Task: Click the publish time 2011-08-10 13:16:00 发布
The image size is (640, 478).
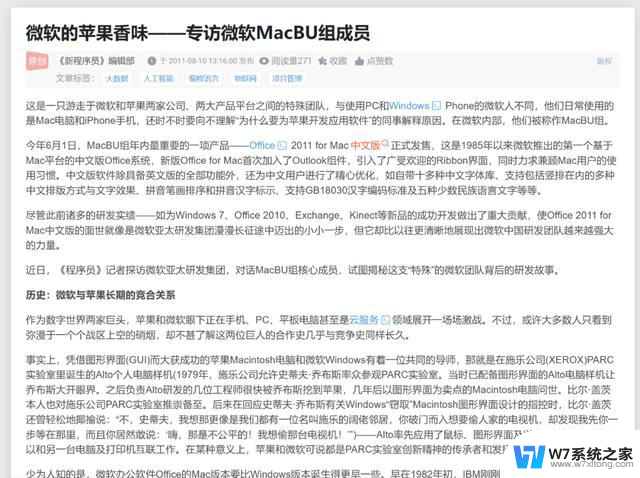Action: 207,61
